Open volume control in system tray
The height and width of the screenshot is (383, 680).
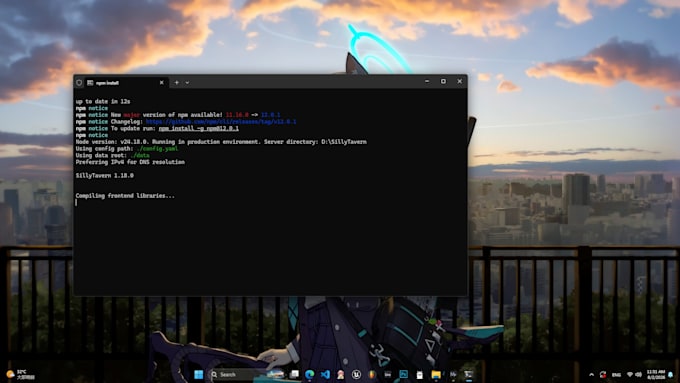638,375
